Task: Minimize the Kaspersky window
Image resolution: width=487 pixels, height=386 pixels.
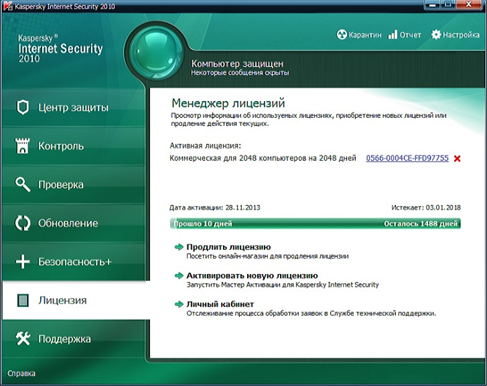Action: tap(433, 5)
